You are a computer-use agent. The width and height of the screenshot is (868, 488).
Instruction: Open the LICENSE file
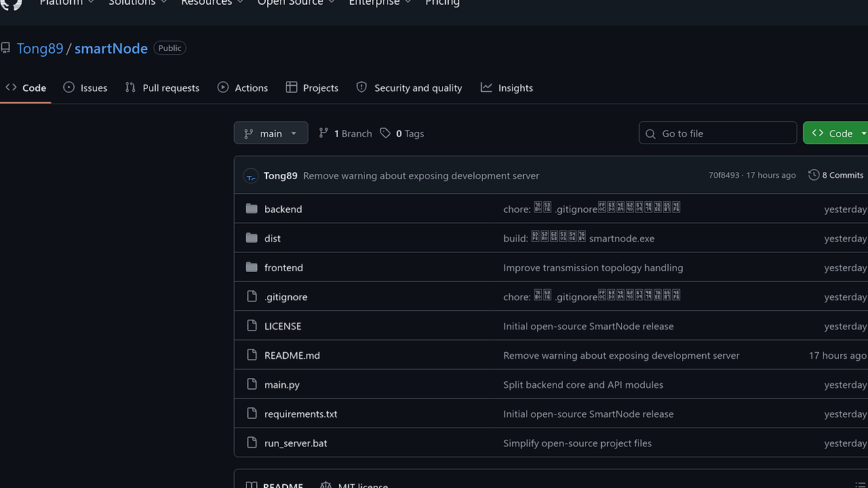[x=283, y=326]
